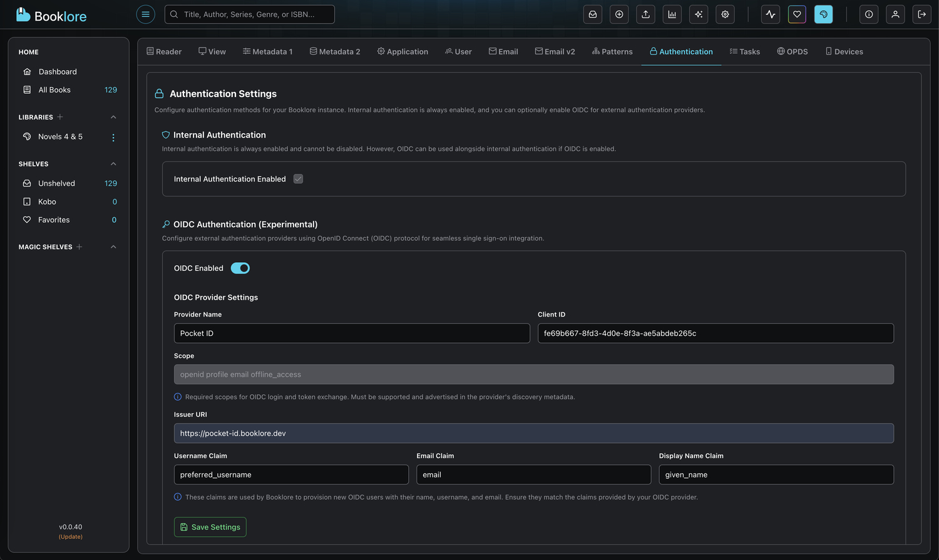Open the user account icon

[x=895, y=14]
